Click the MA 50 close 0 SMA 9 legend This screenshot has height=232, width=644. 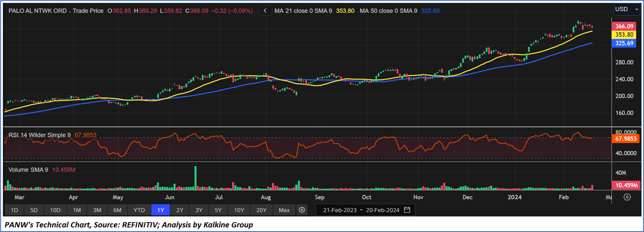click(x=388, y=10)
